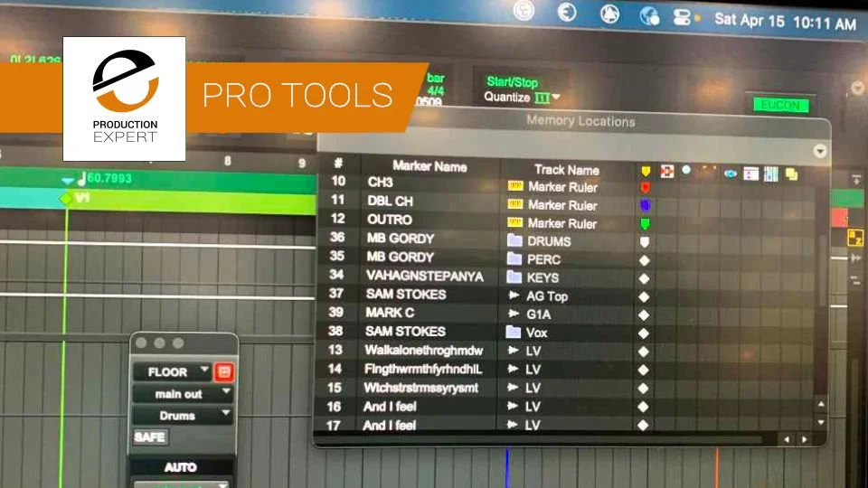This screenshot has width=868, height=488.
Task: Select the CH3 memory location
Action: point(380,183)
